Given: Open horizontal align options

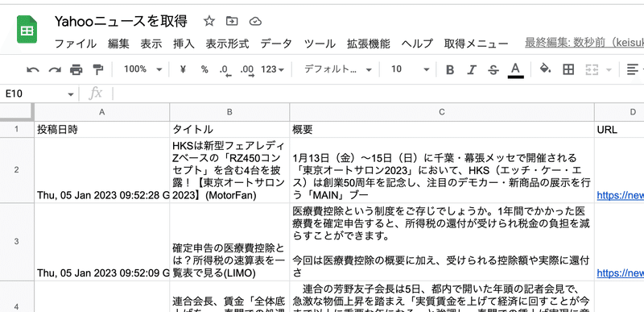Looking at the screenshot, I should coord(633,69).
